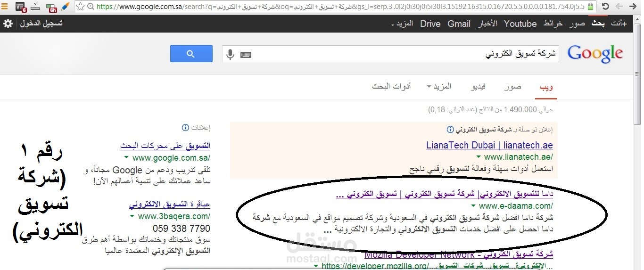Select بحث search in black bar

point(598,24)
